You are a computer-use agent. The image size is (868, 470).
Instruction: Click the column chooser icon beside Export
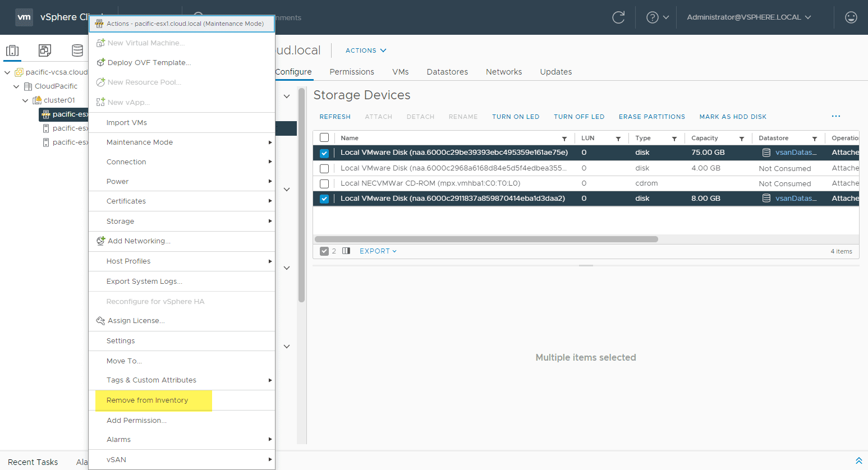pyautogui.click(x=346, y=251)
